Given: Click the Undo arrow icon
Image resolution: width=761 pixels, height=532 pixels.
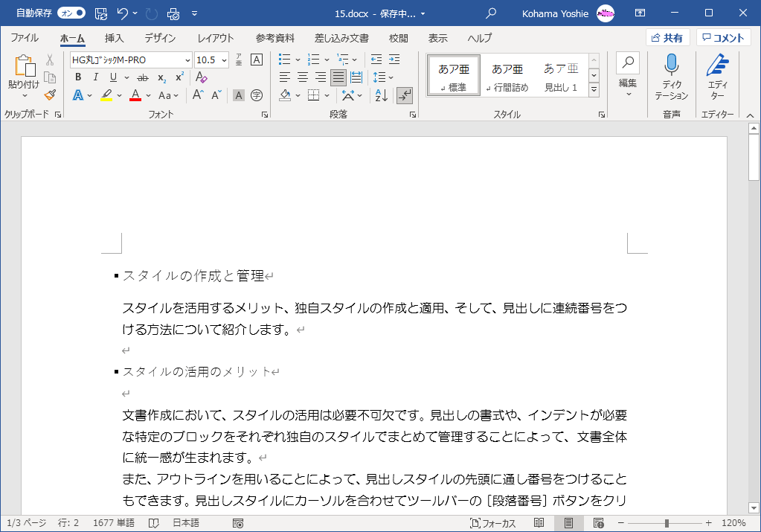Looking at the screenshot, I should coord(122,13).
